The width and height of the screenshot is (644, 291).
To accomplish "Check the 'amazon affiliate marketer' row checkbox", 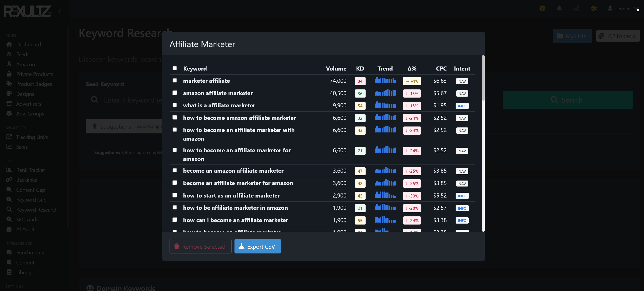I will (175, 93).
